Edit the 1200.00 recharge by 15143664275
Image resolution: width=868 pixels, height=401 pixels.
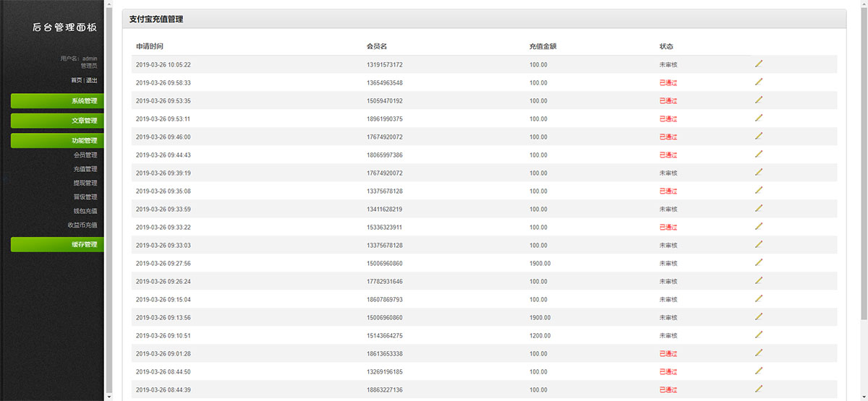[x=759, y=335]
